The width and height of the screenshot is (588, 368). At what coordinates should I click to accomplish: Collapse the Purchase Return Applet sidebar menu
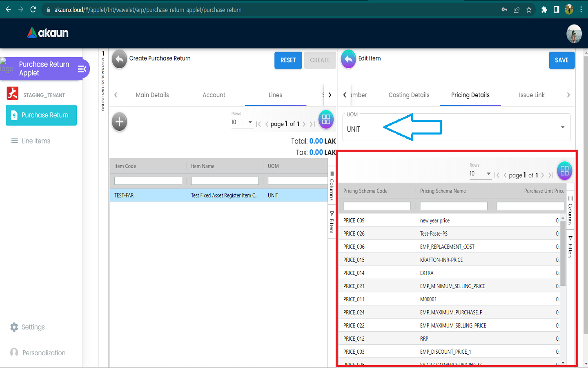(82, 69)
